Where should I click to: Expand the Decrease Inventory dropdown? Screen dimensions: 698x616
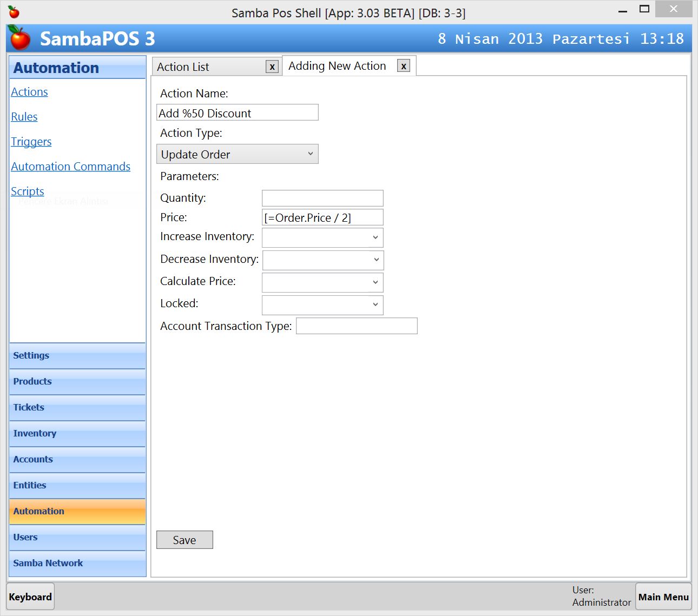click(x=322, y=260)
